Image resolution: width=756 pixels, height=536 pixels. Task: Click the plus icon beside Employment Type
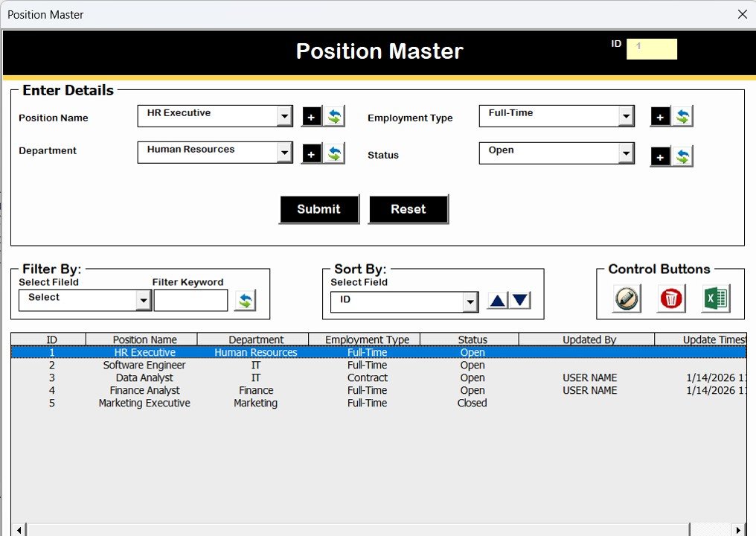tap(660, 116)
